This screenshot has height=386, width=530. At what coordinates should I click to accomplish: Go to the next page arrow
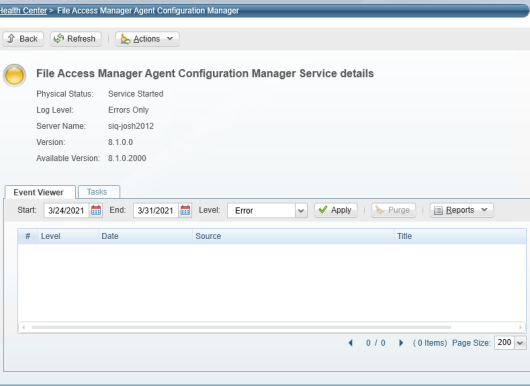click(401, 343)
